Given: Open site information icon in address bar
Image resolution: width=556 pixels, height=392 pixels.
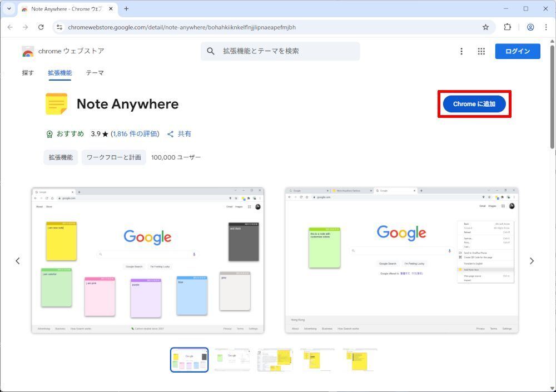Looking at the screenshot, I should pyautogui.click(x=59, y=27).
